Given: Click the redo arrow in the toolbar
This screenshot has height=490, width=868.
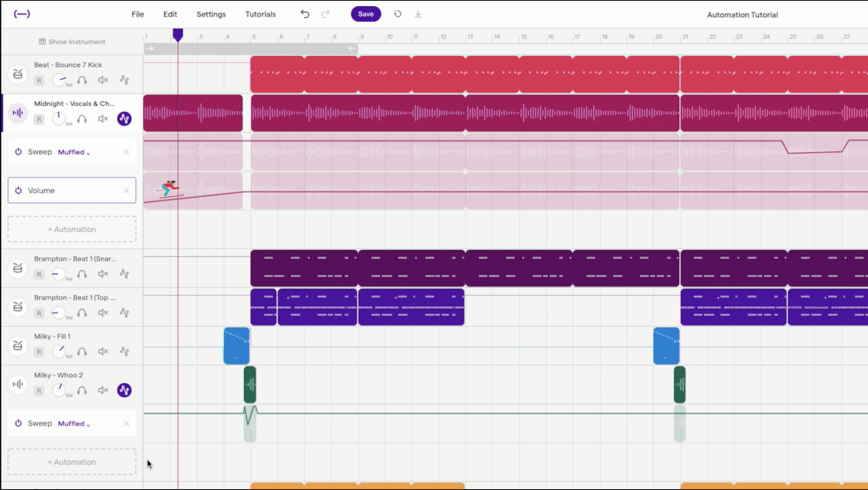Looking at the screenshot, I should click(325, 14).
